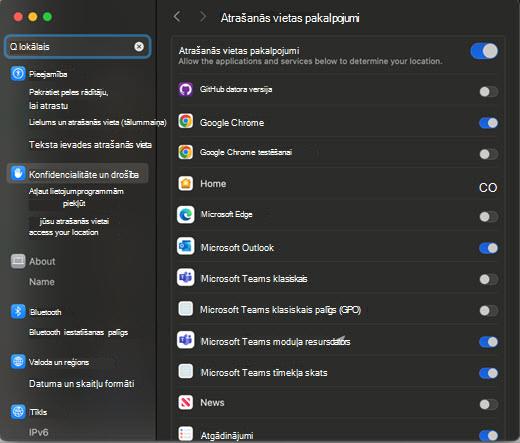Disable location access for Google Chrome
The width and height of the screenshot is (520, 443).
pyautogui.click(x=489, y=123)
